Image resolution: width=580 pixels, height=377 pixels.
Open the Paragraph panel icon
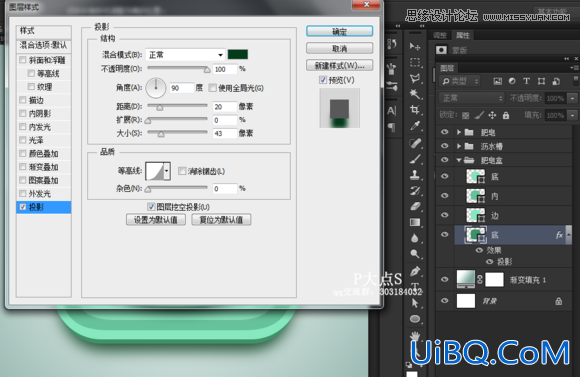coord(392,127)
